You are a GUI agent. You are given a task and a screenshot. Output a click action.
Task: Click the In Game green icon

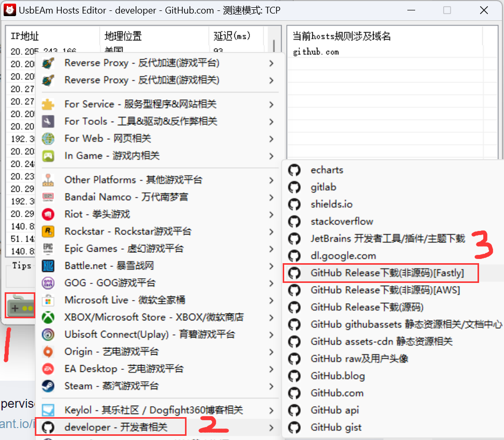point(48,156)
